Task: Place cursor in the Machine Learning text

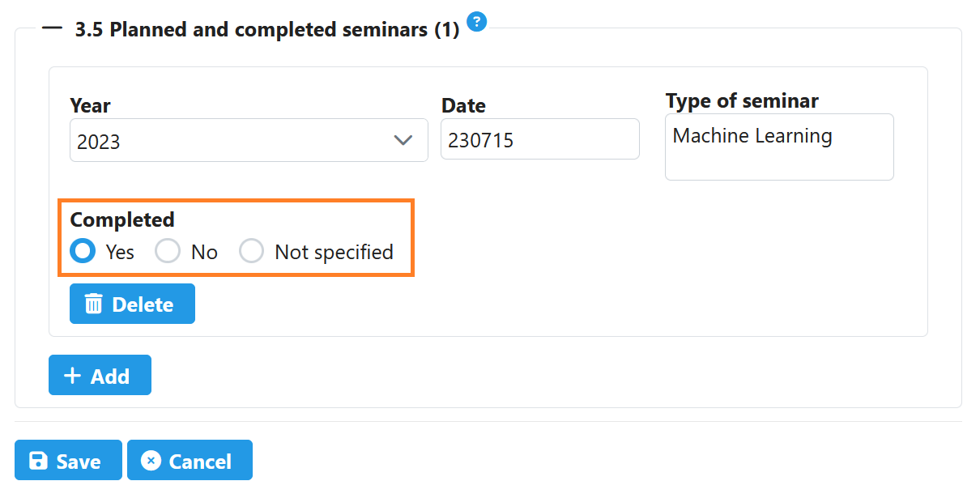Action: click(x=751, y=135)
